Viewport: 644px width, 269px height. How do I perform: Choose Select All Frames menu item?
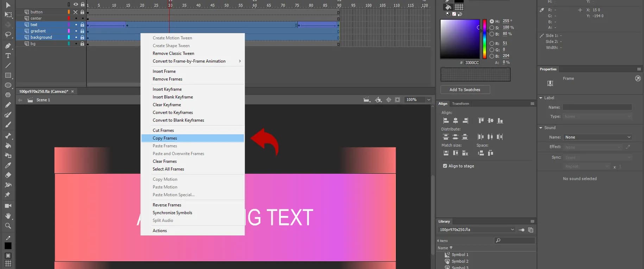tap(192, 169)
